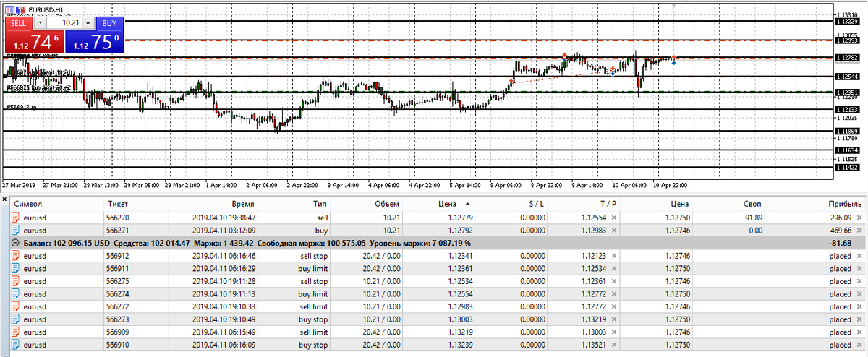Click the sell order icon for ticket 566270
Image resolution: width=868 pixels, height=357 pixels.
pyautogui.click(x=16, y=217)
